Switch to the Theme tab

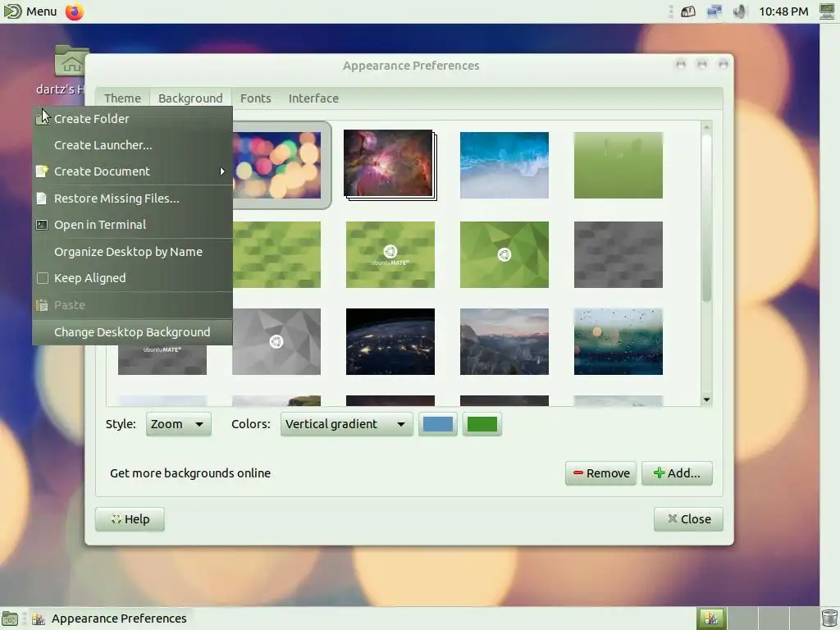point(123,98)
